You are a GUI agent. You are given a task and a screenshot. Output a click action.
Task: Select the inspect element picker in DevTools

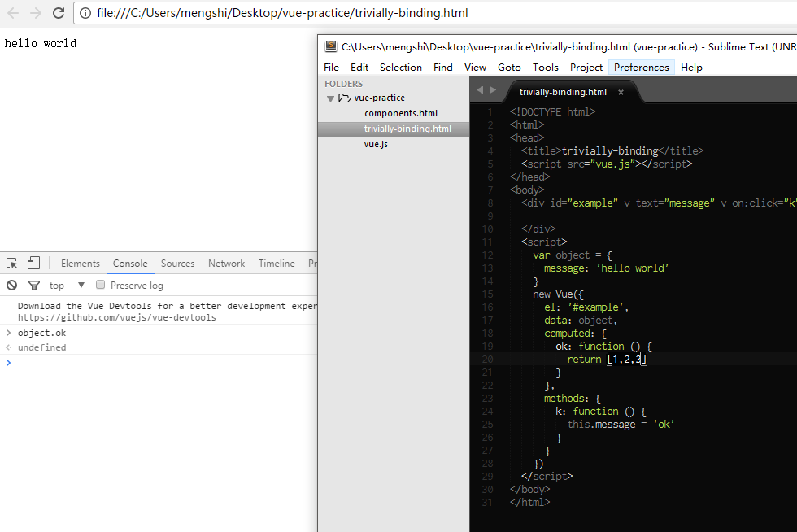pos(11,263)
